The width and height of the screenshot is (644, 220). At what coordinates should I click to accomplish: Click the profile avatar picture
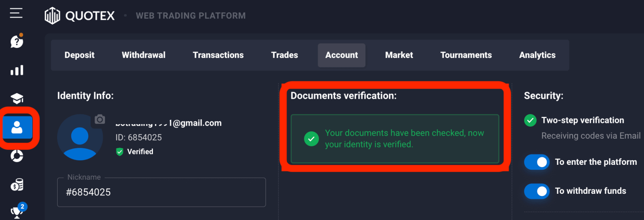click(80, 137)
